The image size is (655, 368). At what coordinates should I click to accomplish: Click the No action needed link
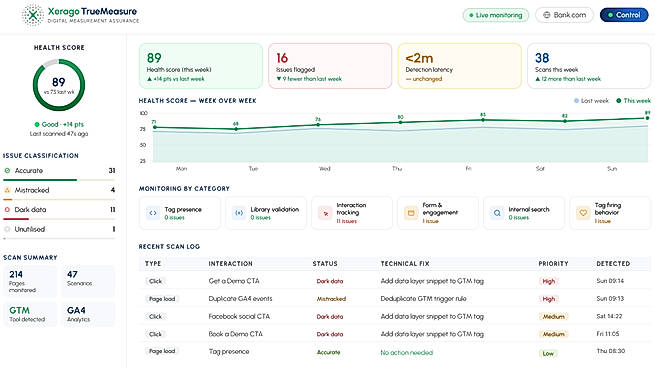(x=406, y=353)
